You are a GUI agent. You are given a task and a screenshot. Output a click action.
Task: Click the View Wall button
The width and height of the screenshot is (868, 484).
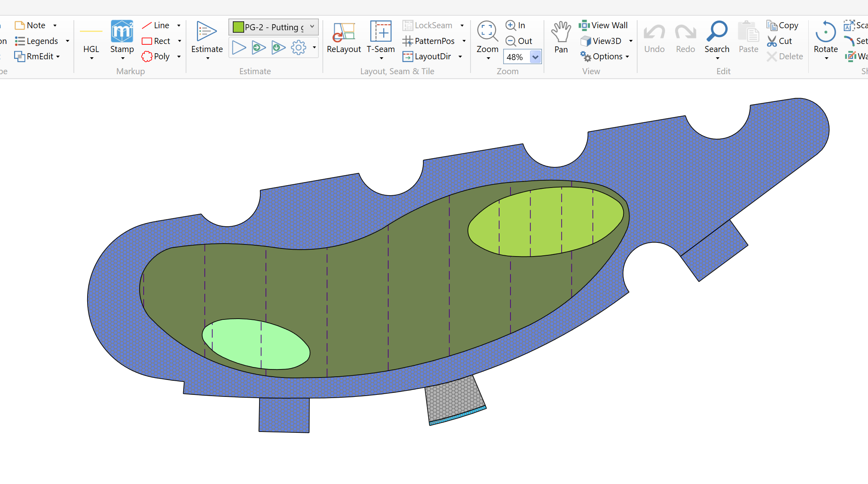(x=604, y=25)
